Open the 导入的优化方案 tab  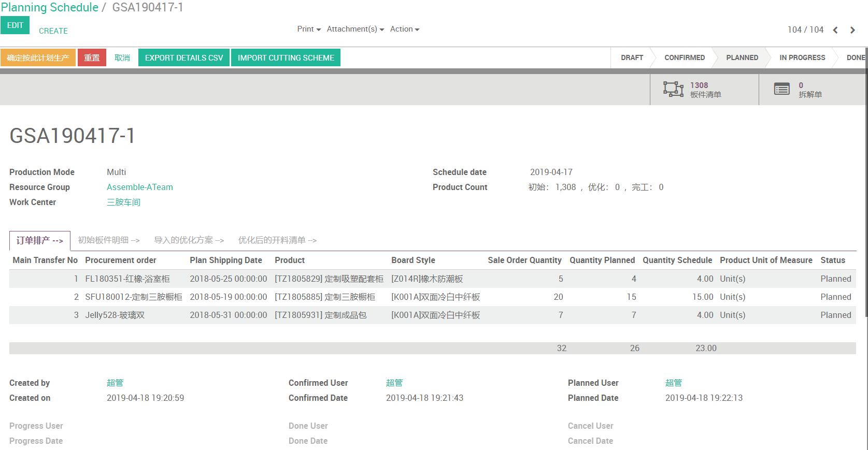pos(189,240)
